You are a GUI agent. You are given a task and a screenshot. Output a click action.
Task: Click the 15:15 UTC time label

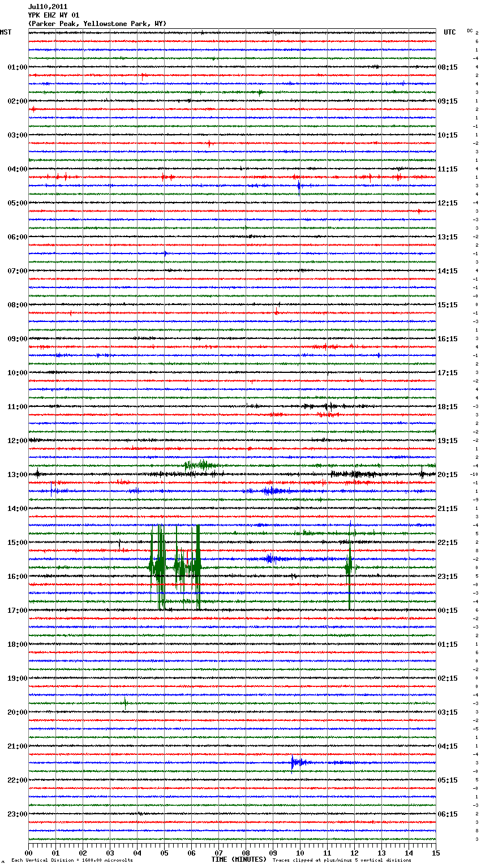pos(448,305)
